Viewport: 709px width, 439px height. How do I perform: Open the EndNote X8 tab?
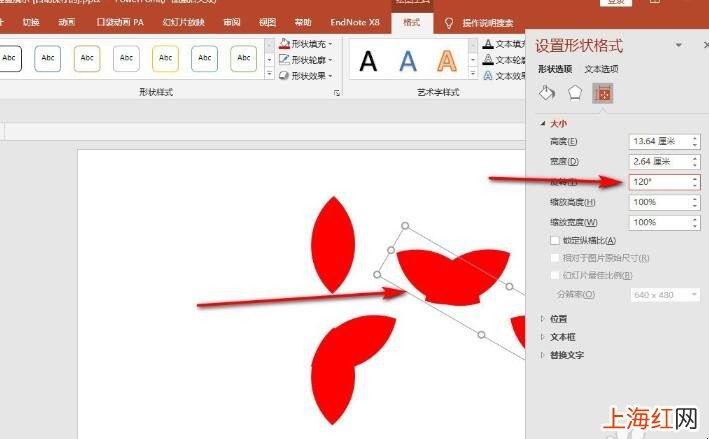click(355, 22)
